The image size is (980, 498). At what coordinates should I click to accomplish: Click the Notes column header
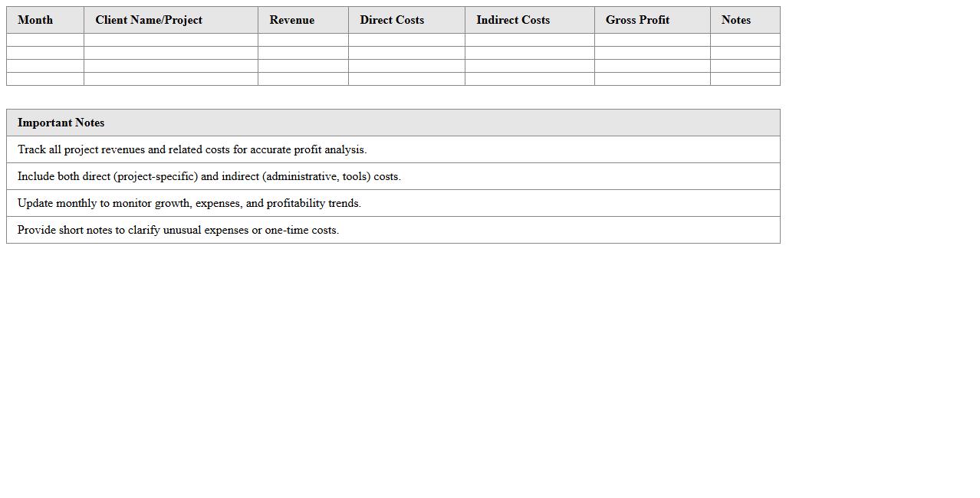point(736,20)
